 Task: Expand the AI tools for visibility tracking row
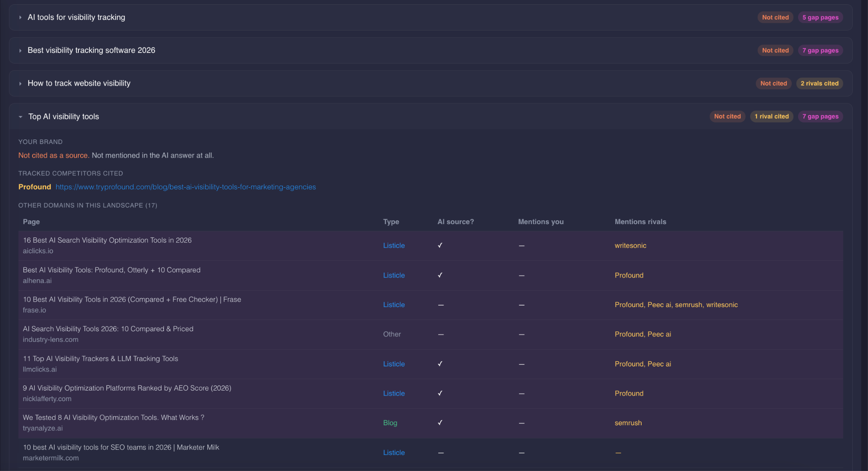[x=430, y=17]
